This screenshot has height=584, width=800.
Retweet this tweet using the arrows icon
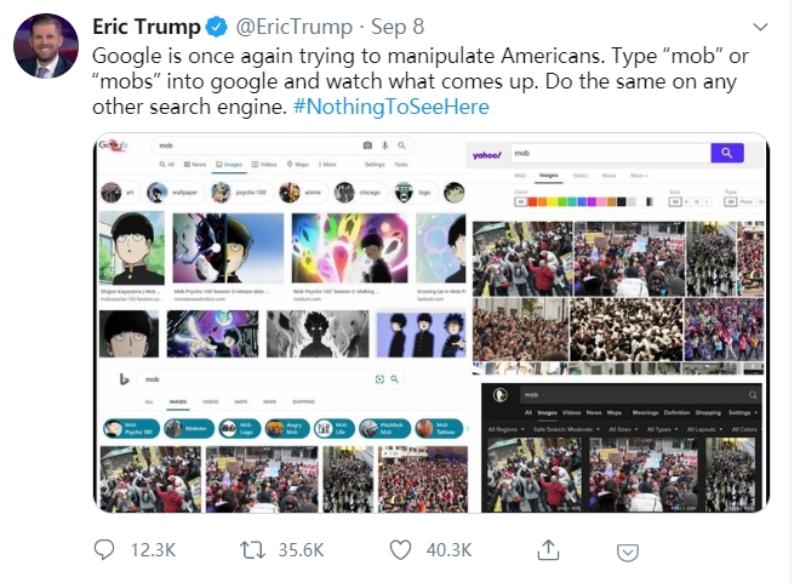[x=252, y=549]
